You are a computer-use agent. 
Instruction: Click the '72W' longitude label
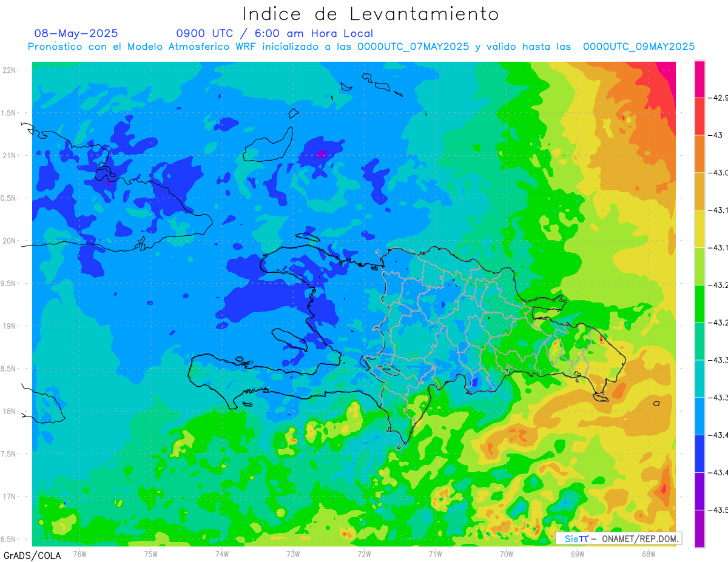tap(364, 554)
